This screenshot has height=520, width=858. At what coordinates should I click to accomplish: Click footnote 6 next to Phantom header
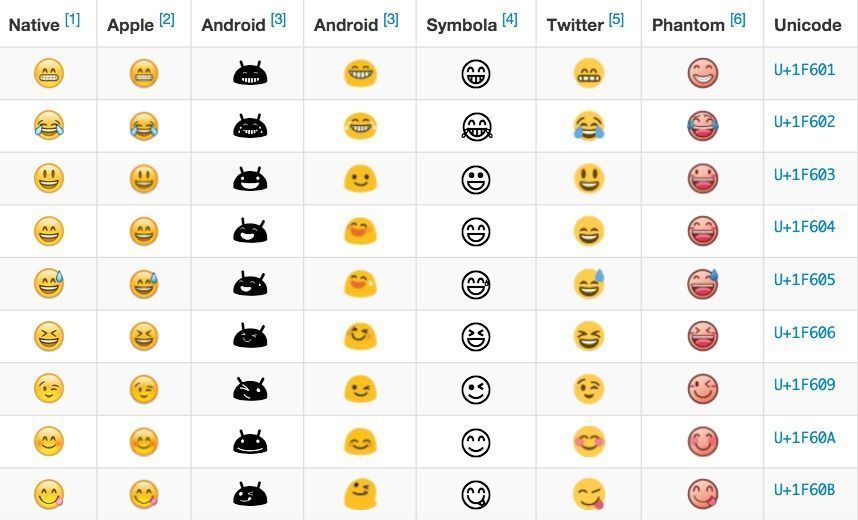point(738,20)
